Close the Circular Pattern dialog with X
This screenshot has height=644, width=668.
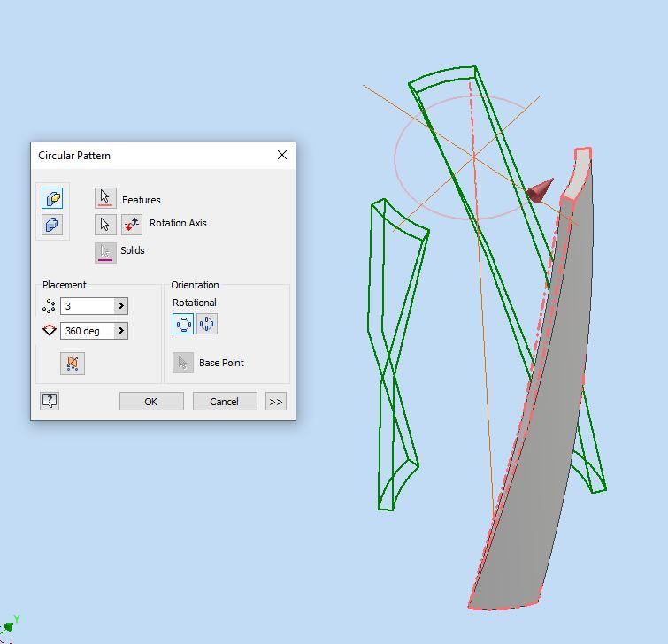click(281, 155)
